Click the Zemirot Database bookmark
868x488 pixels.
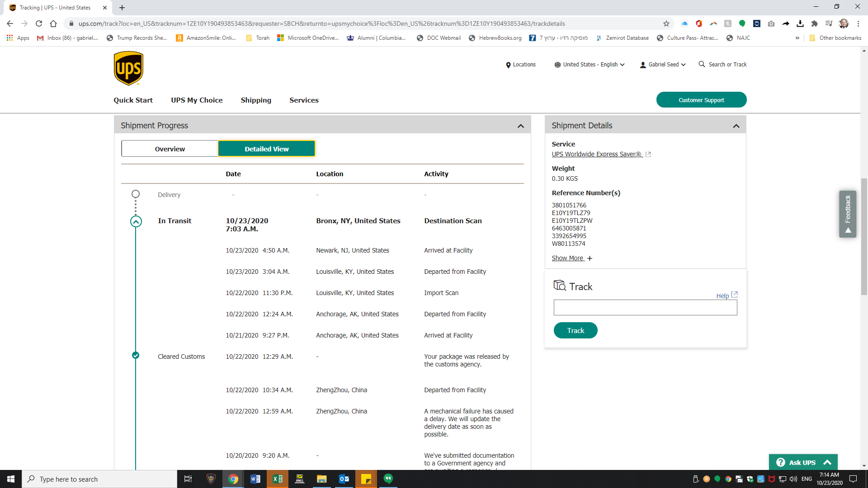(622, 38)
